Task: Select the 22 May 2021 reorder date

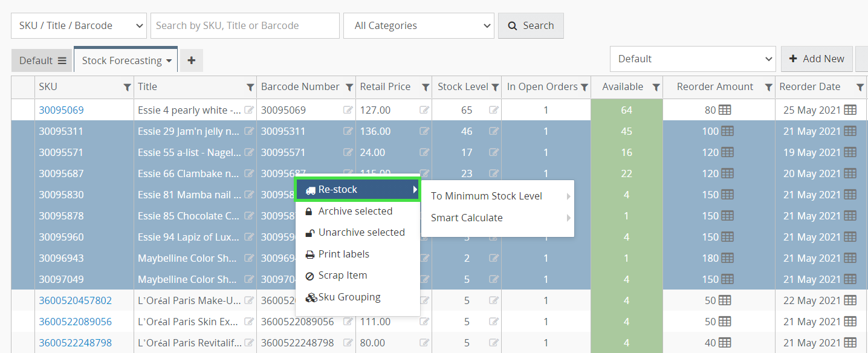Action: [812, 300]
